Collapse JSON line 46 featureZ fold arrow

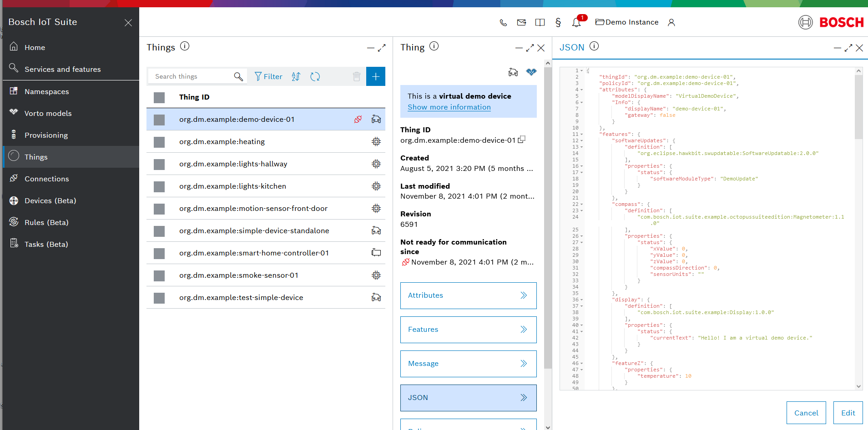pyautogui.click(x=582, y=363)
